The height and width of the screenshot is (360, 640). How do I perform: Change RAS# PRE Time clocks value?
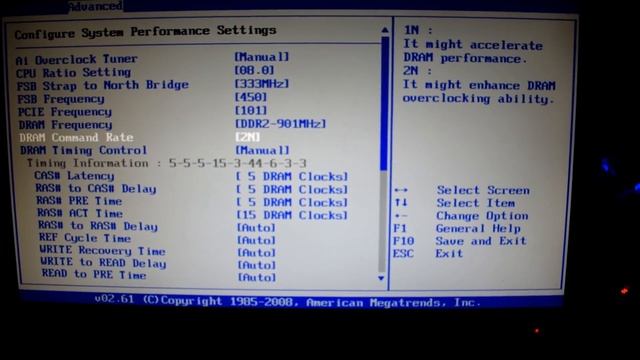coord(292,202)
